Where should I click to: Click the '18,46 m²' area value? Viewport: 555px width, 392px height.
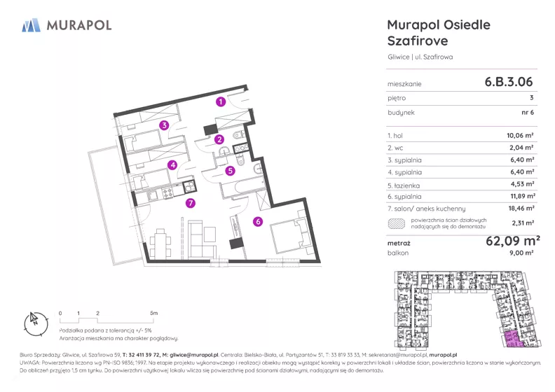point(521,208)
